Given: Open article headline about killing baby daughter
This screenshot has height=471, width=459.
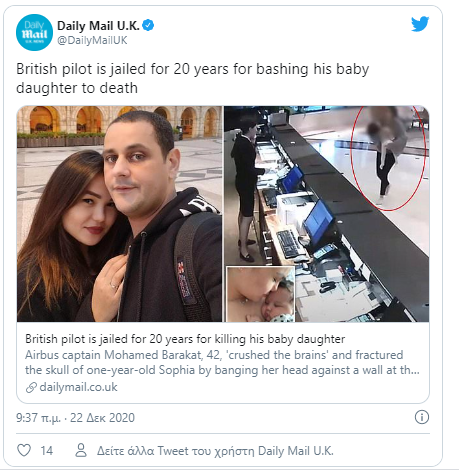Looking at the screenshot, I should point(185,339).
